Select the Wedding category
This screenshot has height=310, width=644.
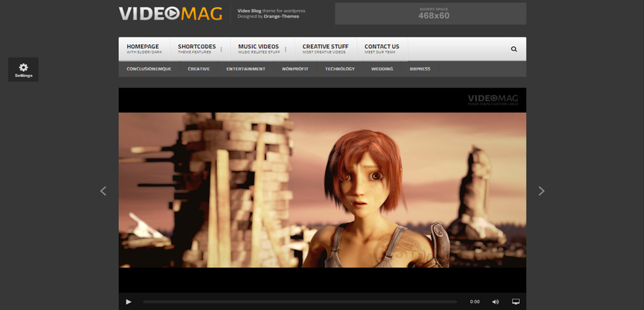[x=382, y=69]
